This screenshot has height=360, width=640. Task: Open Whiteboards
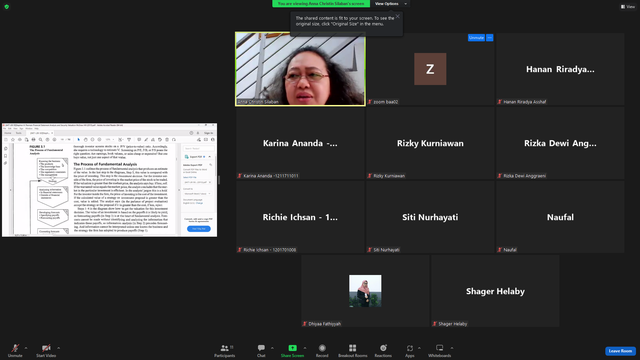click(439, 350)
